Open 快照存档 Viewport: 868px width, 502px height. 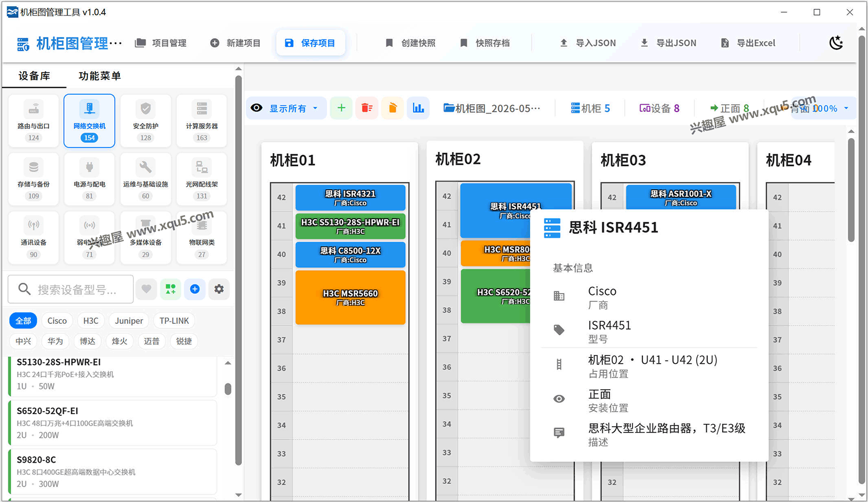[485, 43]
